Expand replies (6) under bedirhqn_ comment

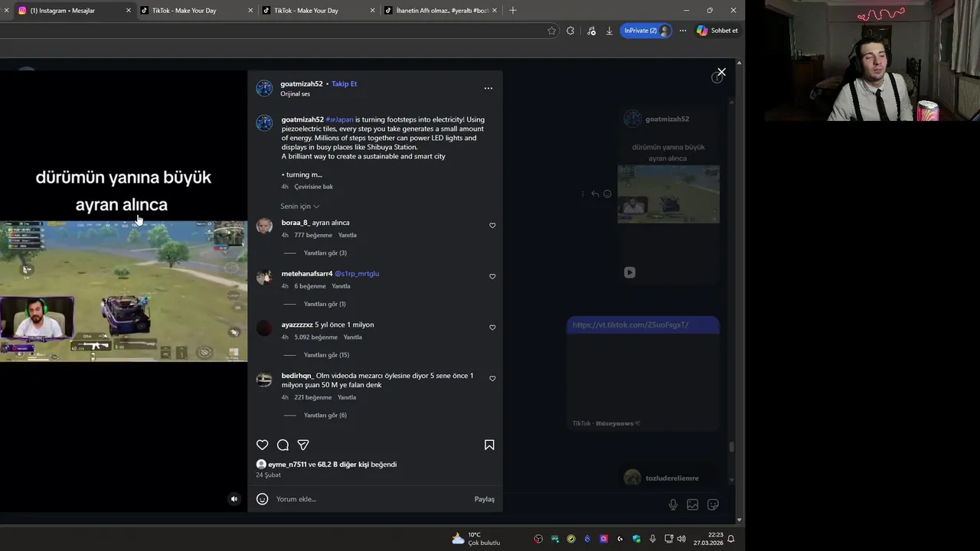(325, 416)
